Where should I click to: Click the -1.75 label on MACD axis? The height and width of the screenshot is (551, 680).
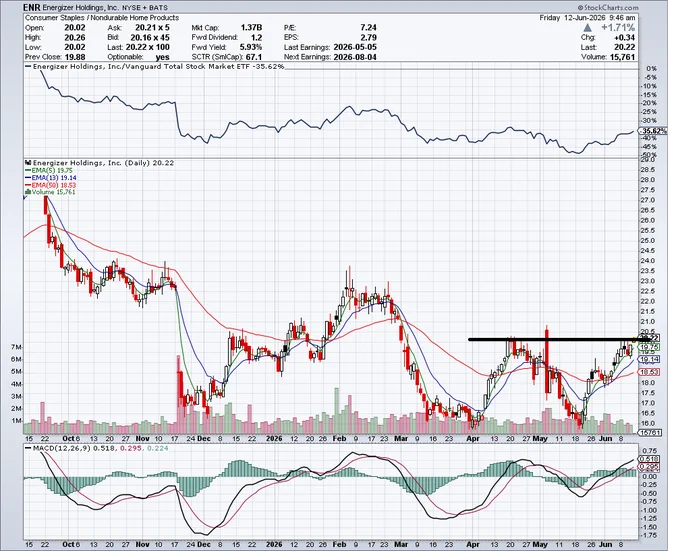[x=650, y=535]
